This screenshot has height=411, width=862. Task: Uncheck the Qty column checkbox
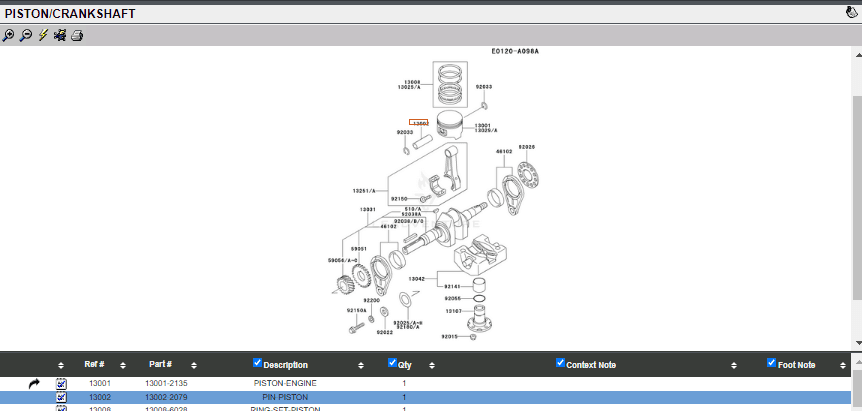pos(391,363)
